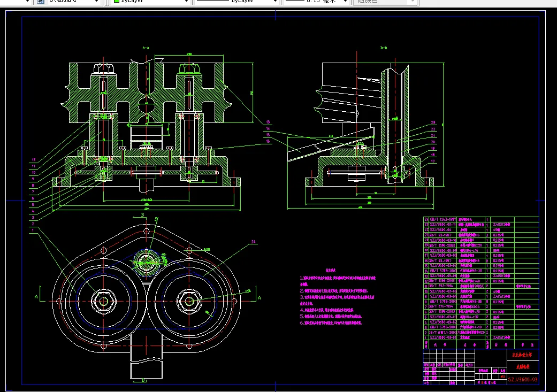Select the left A cutting-plane marker
The width and height of the screenshot is (557, 392).
[36, 296]
